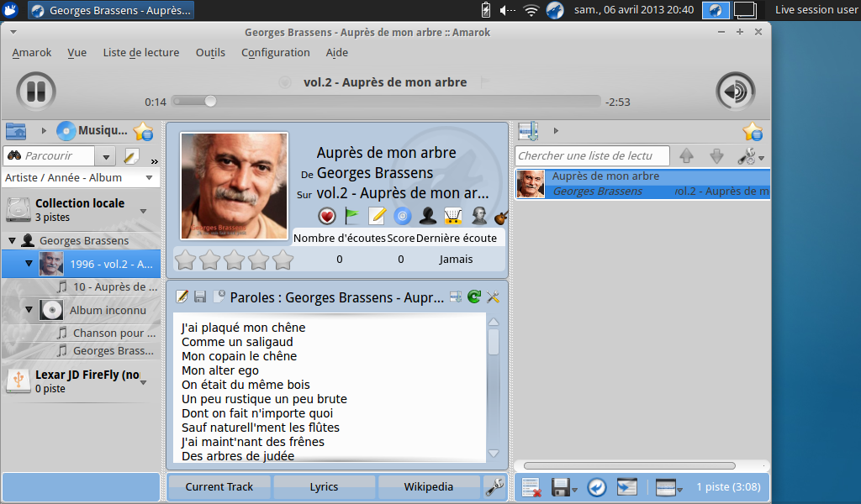Click the playlist undo arrow icon

coord(596,487)
